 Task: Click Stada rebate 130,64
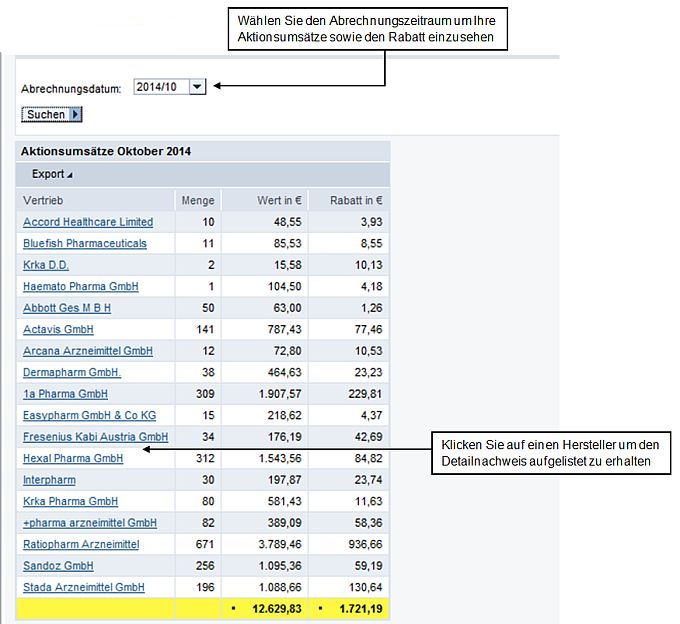tap(365, 587)
